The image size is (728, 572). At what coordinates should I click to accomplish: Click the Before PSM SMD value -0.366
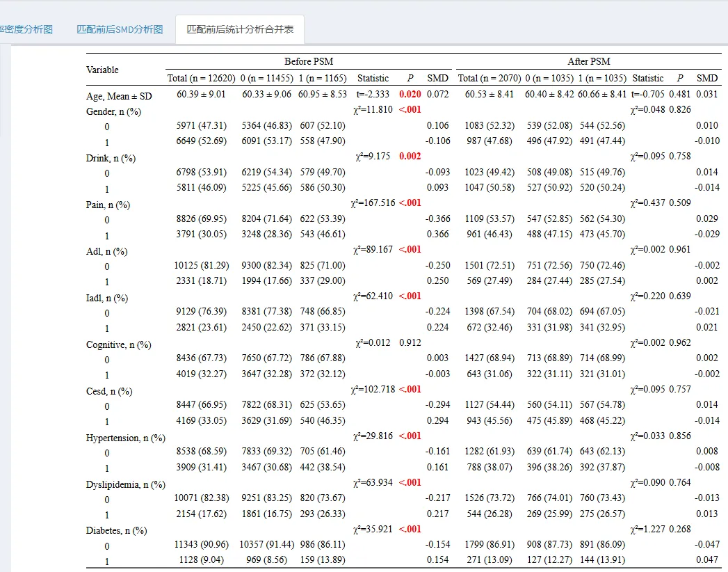438,219
